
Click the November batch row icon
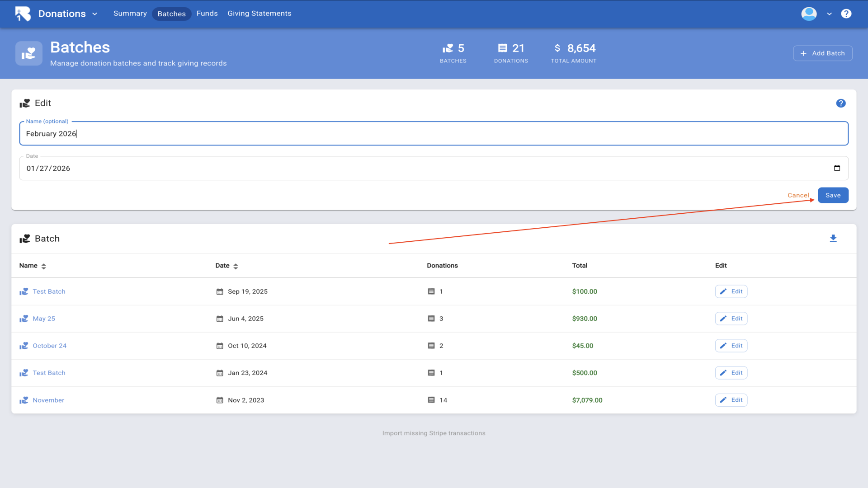pos(24,400)
